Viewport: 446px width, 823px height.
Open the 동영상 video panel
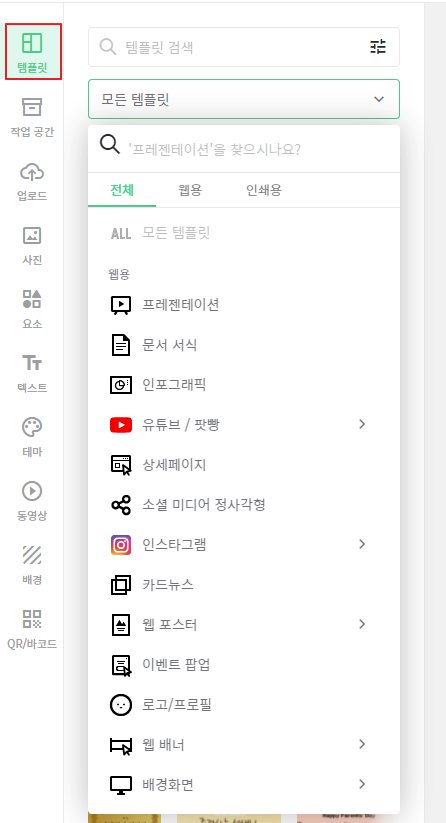(x=32, y=501)
